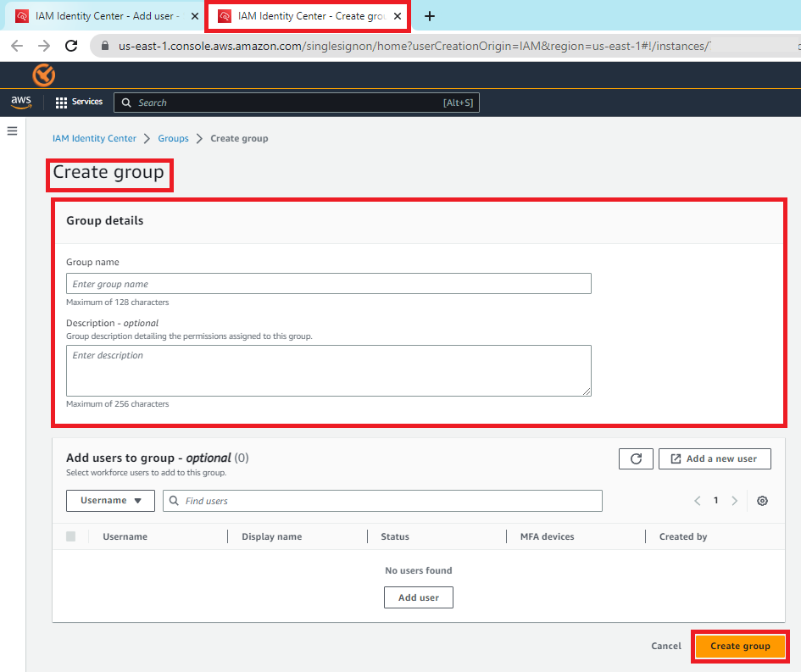Screen dimensions: 801x672
Task: Click the Status column header
Action: pos(395,536)
